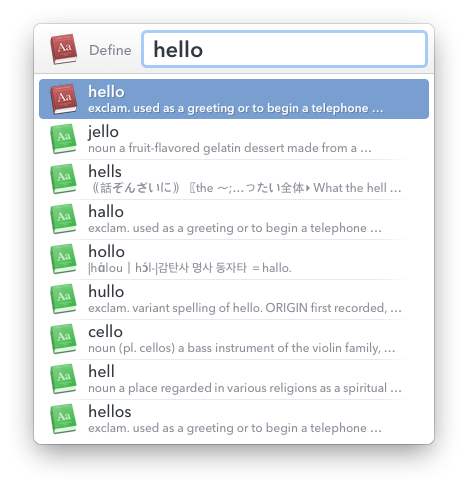The height and width of the screenshot is (488, 468).
Task: Click the green dictionary icon next to hollo
Action: (64, 259)
